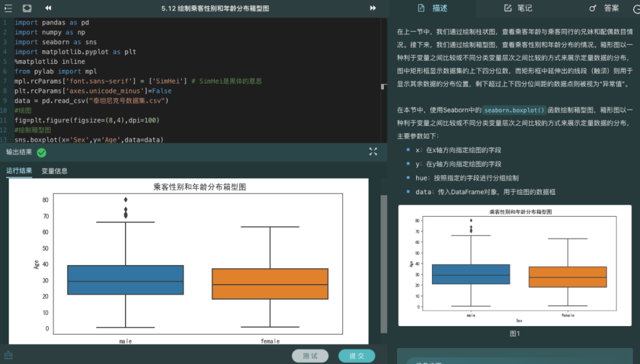Switch to the 笔记 tab

518,8
